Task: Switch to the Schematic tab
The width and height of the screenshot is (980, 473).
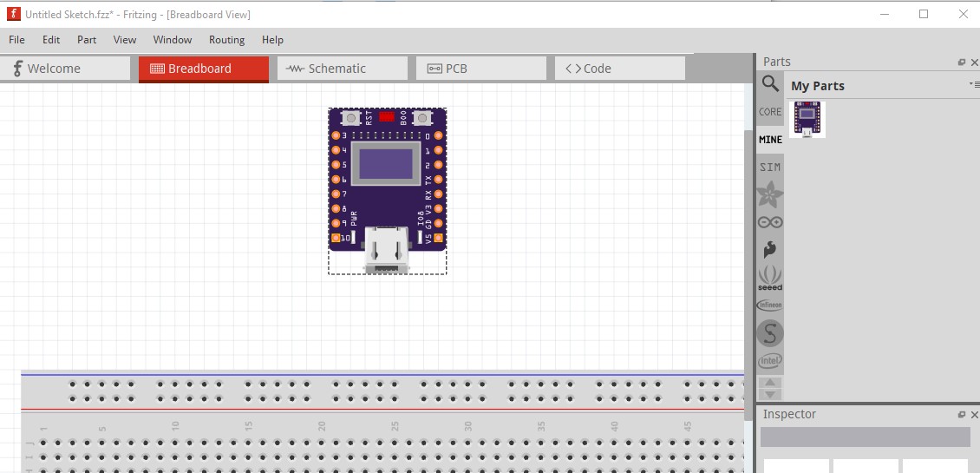Action: (x=342, y=69)
